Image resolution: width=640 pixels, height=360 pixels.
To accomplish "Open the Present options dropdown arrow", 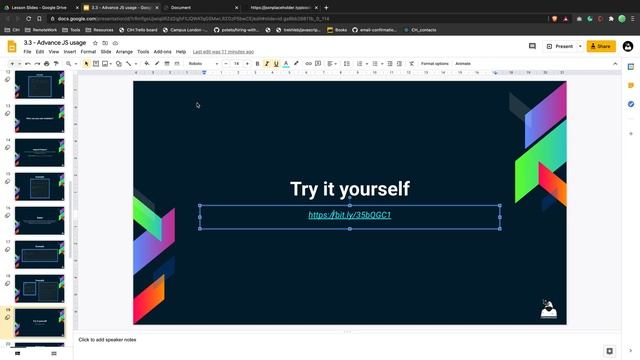I will point(580,46).
